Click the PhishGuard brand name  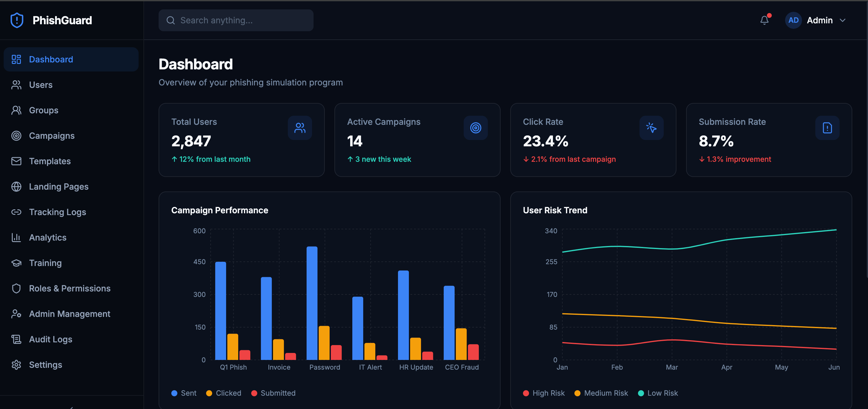(x=62, y=20)
